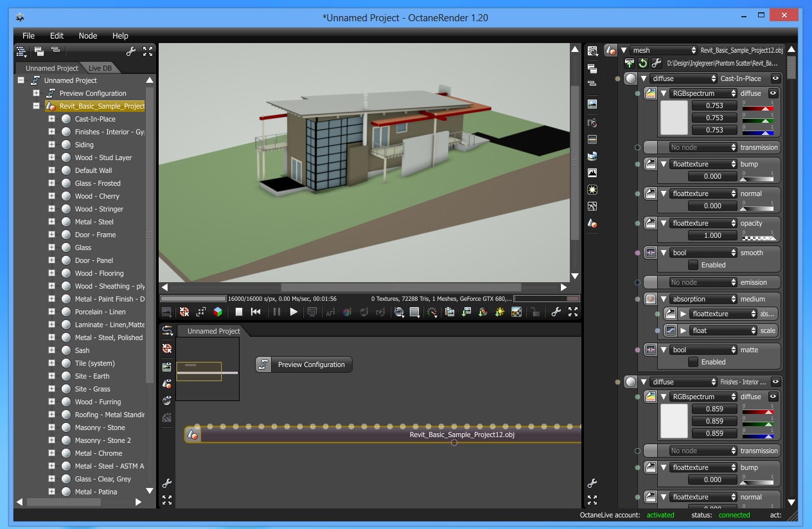The image size is (812, 529).
Task: Click the green reload mesh icon
Action: pyautogui.click(x=643, y=63)
